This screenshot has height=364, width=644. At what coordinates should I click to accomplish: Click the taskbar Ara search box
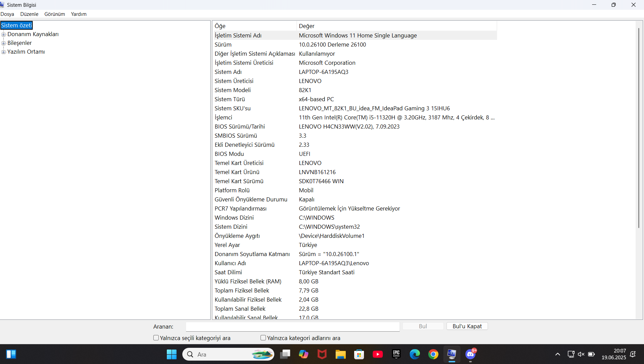pos(228,354)
